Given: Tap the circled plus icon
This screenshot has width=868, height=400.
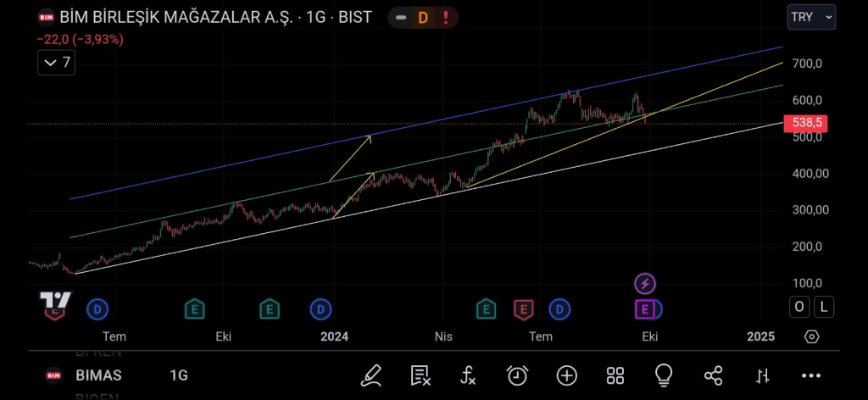Looking at the screenshot, I should (x=567, y=375).
